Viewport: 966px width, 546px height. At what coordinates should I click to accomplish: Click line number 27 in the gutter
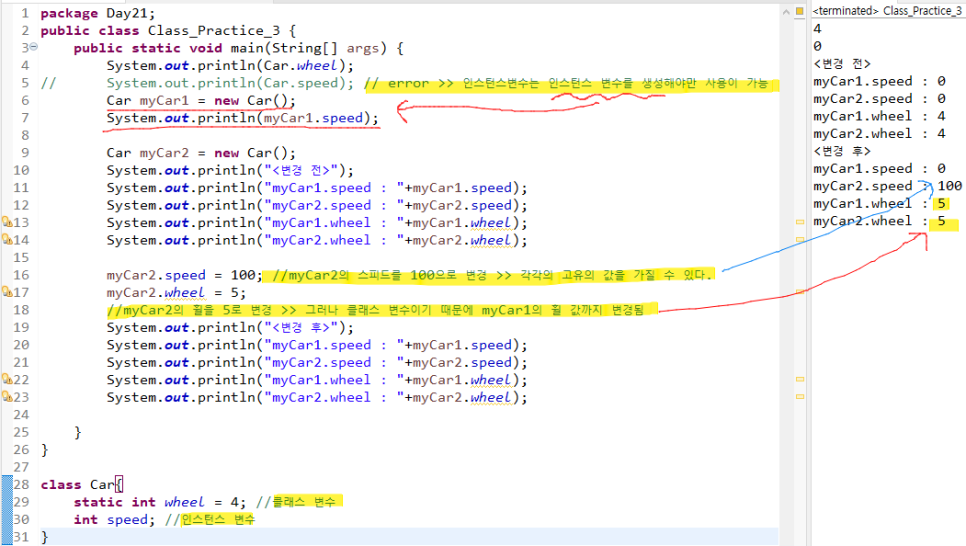click(21, 467)
